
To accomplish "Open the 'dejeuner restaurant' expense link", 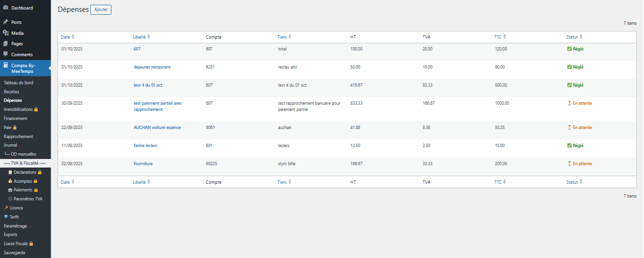I will click(152, 67).
